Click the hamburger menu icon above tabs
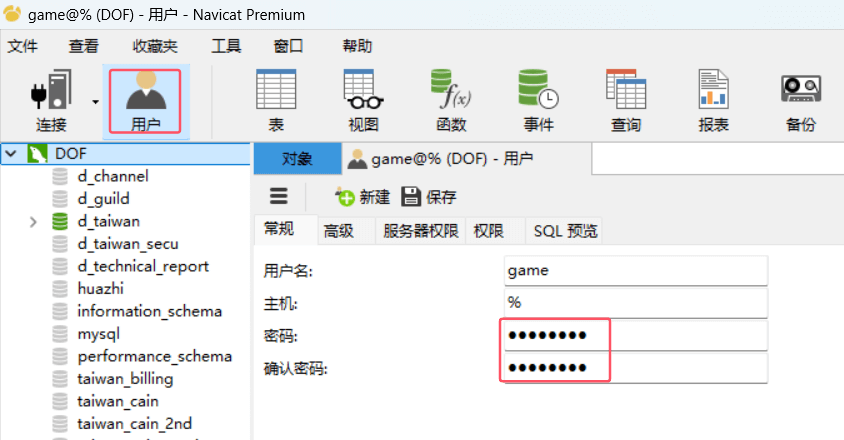 [x=279, y=196]
